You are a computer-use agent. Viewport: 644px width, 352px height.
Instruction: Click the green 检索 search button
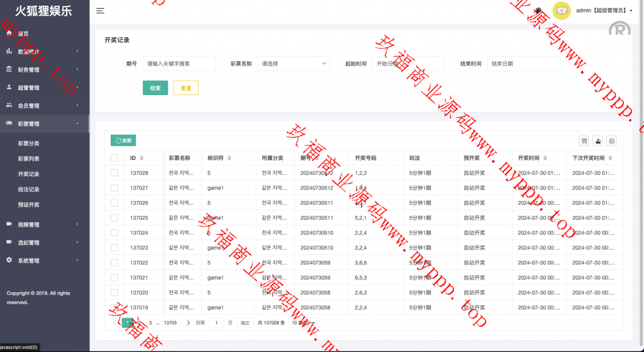tap(155, 88)
